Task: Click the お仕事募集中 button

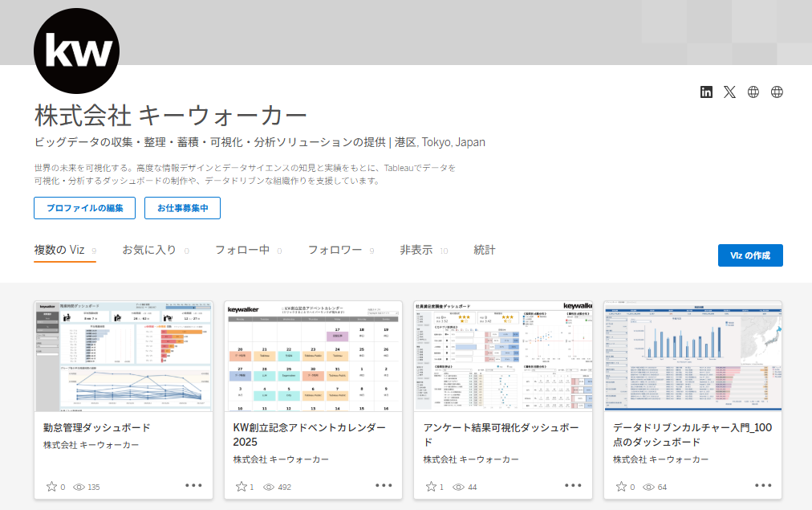Action: tap(182, 208)
